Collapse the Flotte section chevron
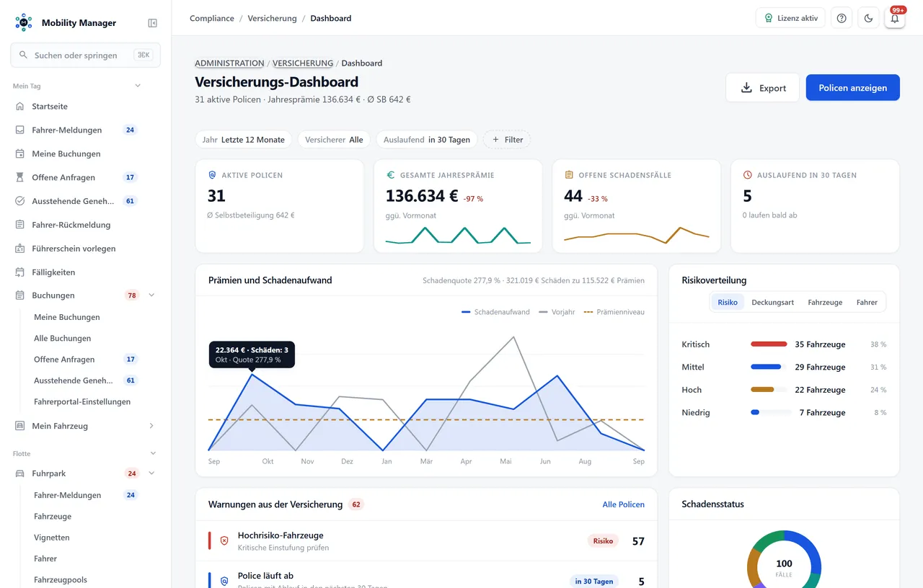923x588 pixels. pyautogui.click(x=153, y=453)
